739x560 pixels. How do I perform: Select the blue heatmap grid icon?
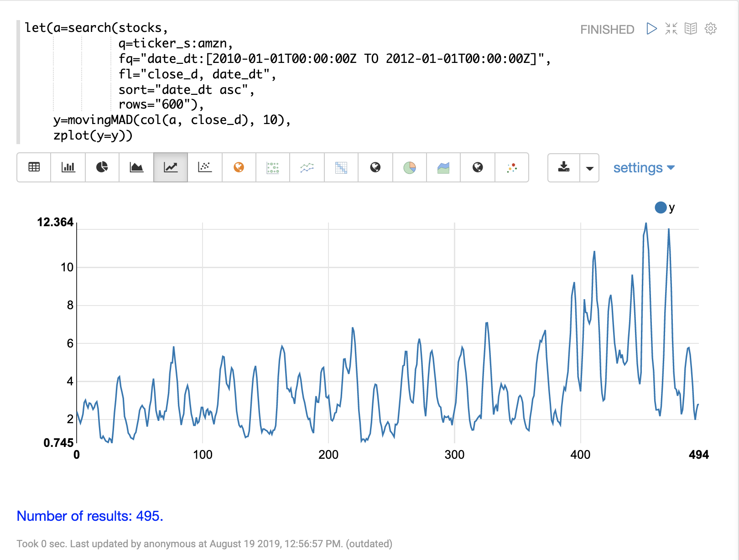[341, 167]
